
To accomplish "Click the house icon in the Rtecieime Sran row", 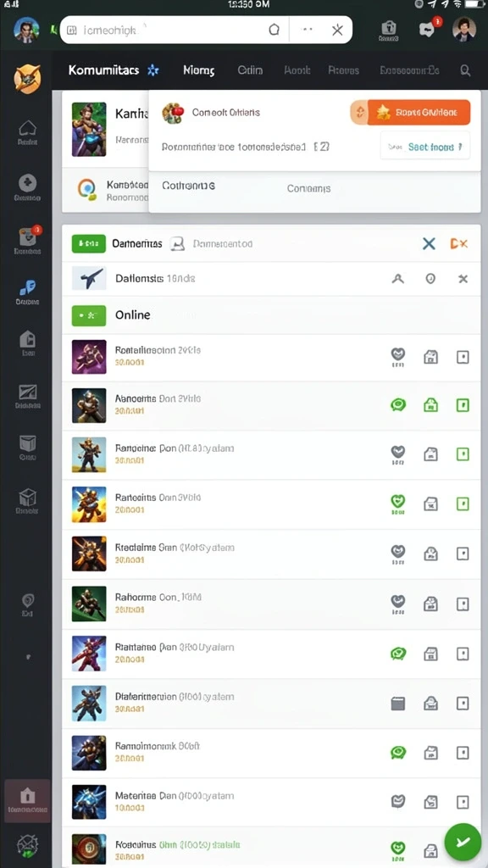I will pyautogui.click(x=430, y=554).
